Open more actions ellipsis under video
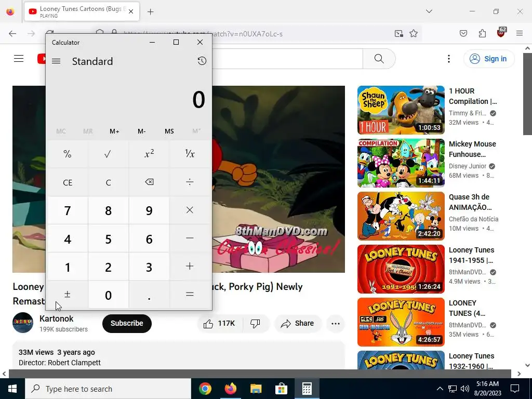 [x=336, y=323]
